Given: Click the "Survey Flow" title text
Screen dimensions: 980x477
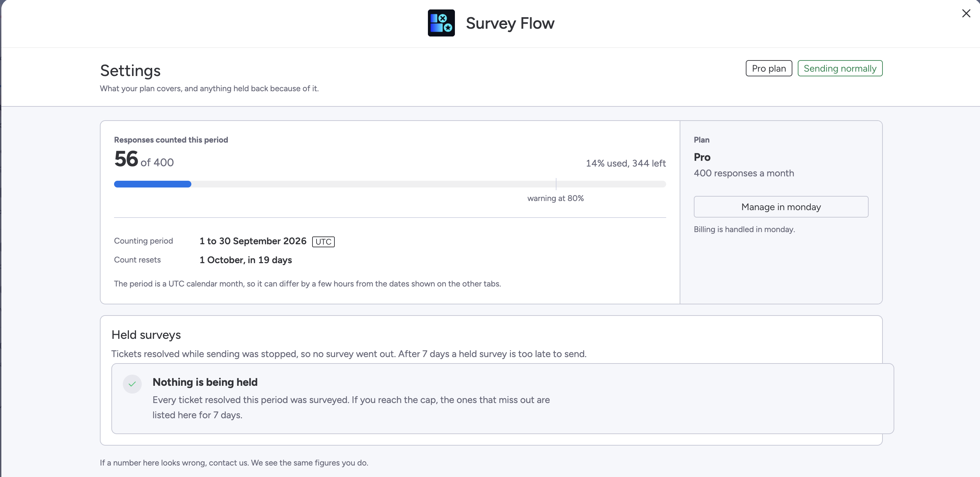Looking at the screenshot, I should click(510, 23).
